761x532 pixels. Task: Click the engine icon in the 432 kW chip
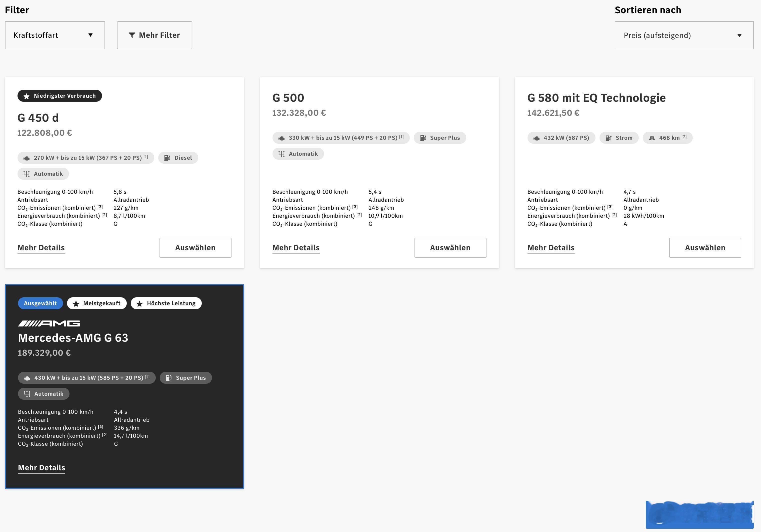pos(536,138)
